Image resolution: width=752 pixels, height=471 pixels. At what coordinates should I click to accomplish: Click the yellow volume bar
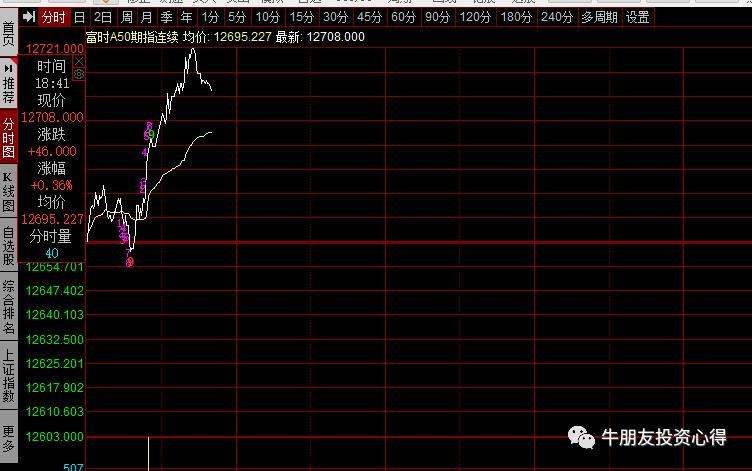click(x=148, y=454)
